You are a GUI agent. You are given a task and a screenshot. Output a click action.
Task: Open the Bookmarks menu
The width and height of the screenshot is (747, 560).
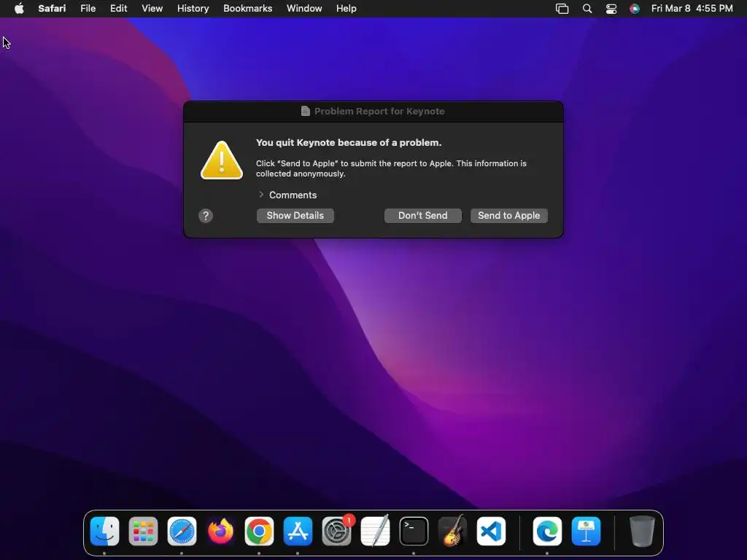pos(248,8)
